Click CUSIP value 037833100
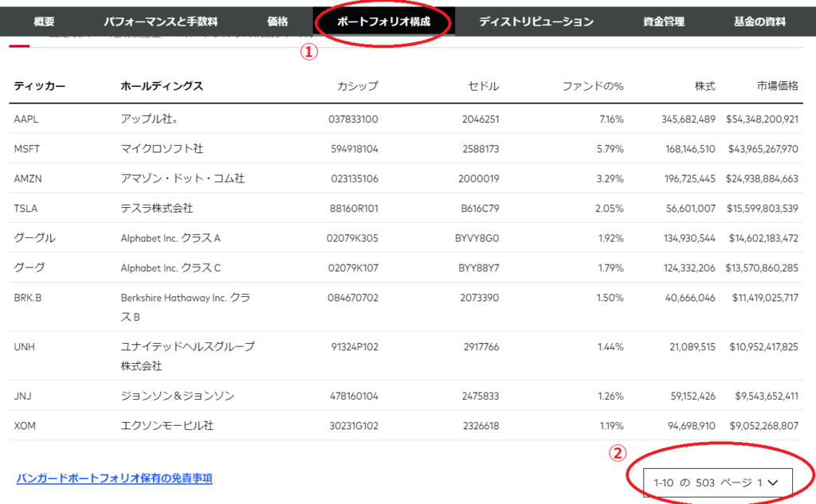Viewport: 816px width, 504px height. point(353,119)
